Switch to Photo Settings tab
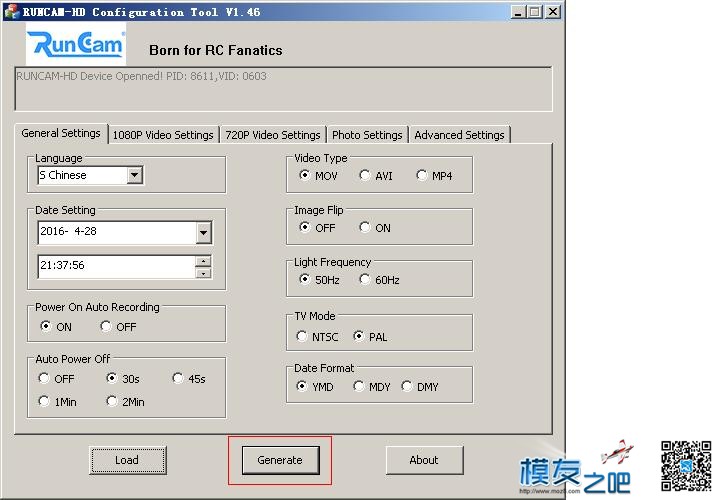The width and height of the screenshot is (720, 500). pos(367,135)
